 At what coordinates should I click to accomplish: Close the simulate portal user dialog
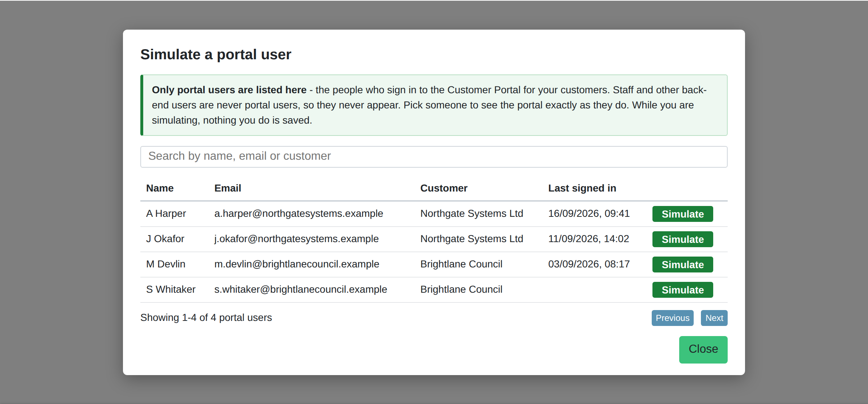point(703,349)
